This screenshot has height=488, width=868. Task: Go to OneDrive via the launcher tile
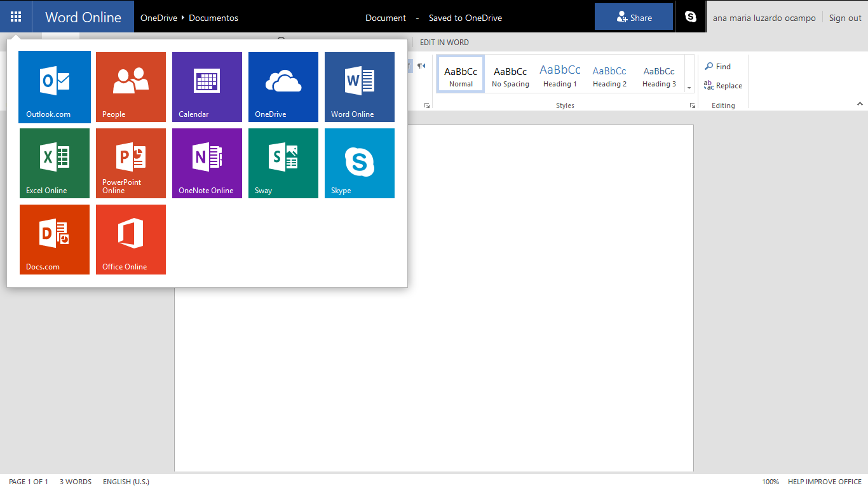(283, 86)
